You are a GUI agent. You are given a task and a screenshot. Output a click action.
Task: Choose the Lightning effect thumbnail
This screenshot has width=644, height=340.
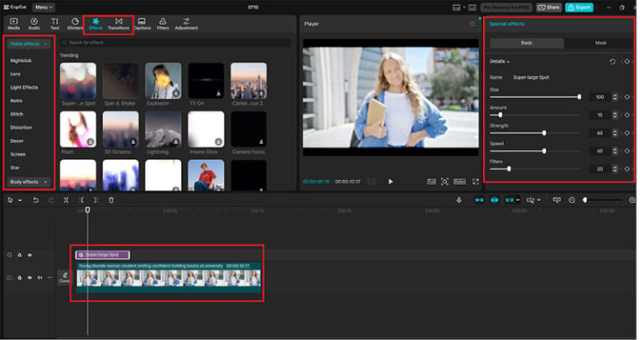(163, 129)
